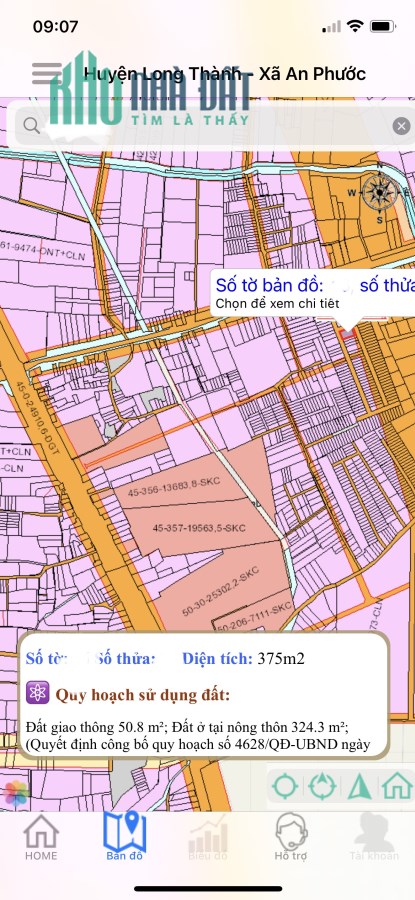Clear the search field with X

pos(401,126)
